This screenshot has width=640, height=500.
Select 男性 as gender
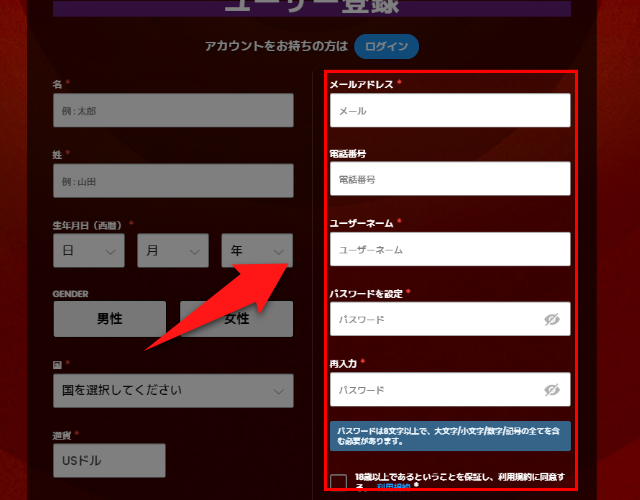click(109, 319)
